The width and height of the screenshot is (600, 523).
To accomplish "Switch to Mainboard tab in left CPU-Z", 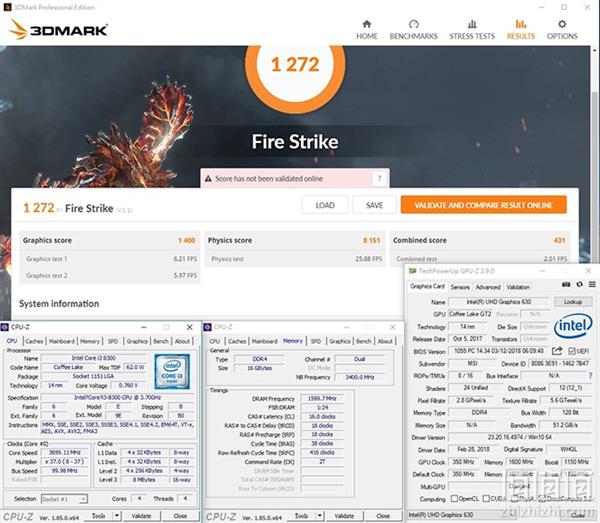I will 62,341.
